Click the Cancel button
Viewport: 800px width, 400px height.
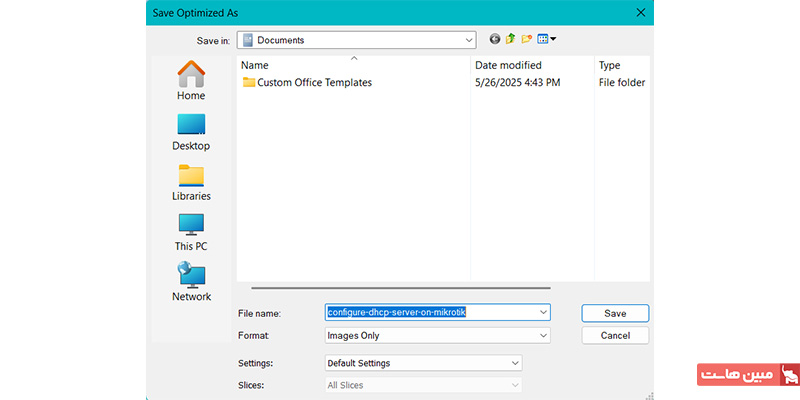coord(615,336)
